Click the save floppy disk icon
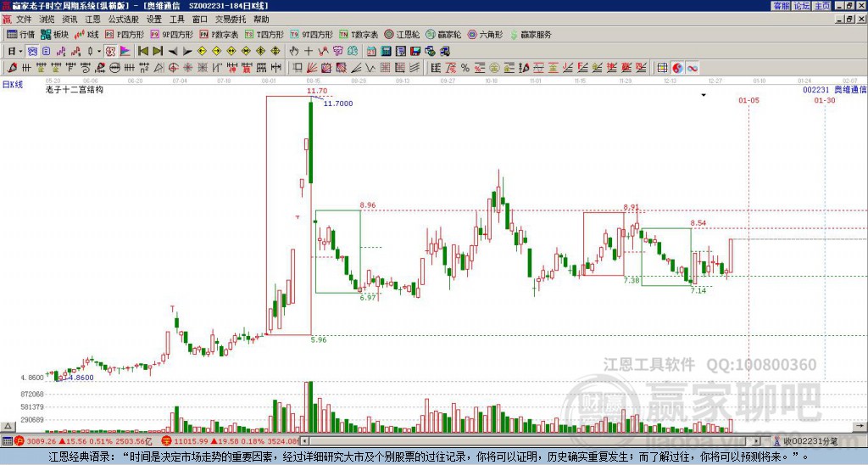The width and height of the screenshot is (868, 465). 415,52
